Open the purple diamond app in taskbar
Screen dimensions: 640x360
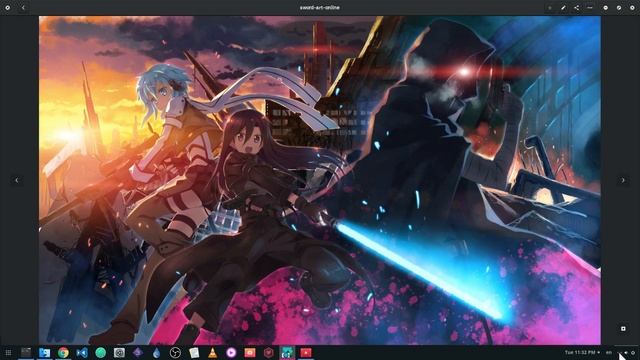click(x=138, y=352)
